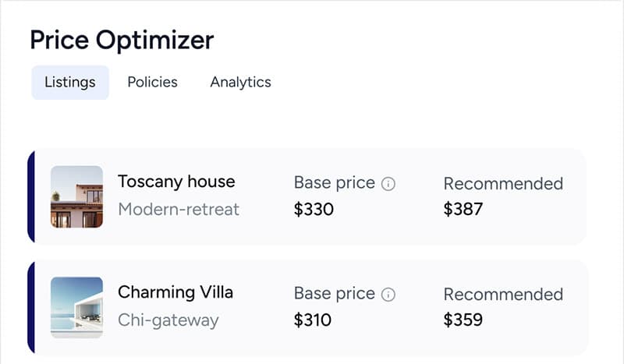Click the Price Optimizer page heading
Screen dimensions: 624x364
tap(122, 41)
